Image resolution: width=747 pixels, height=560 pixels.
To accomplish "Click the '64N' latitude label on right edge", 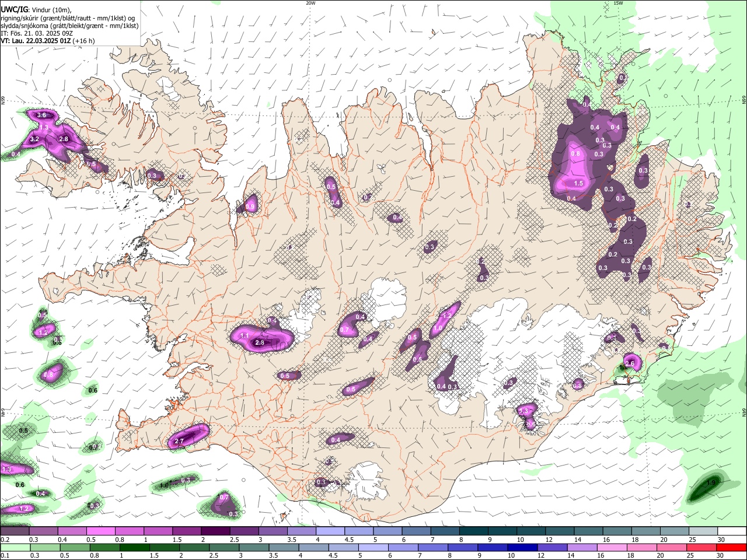I will point(744,412).
